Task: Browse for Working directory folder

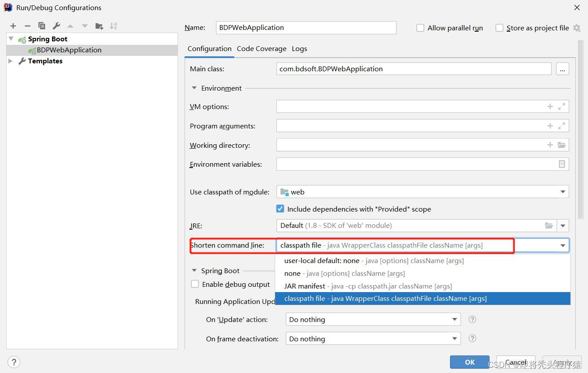Action: click(x=562, y=145)
